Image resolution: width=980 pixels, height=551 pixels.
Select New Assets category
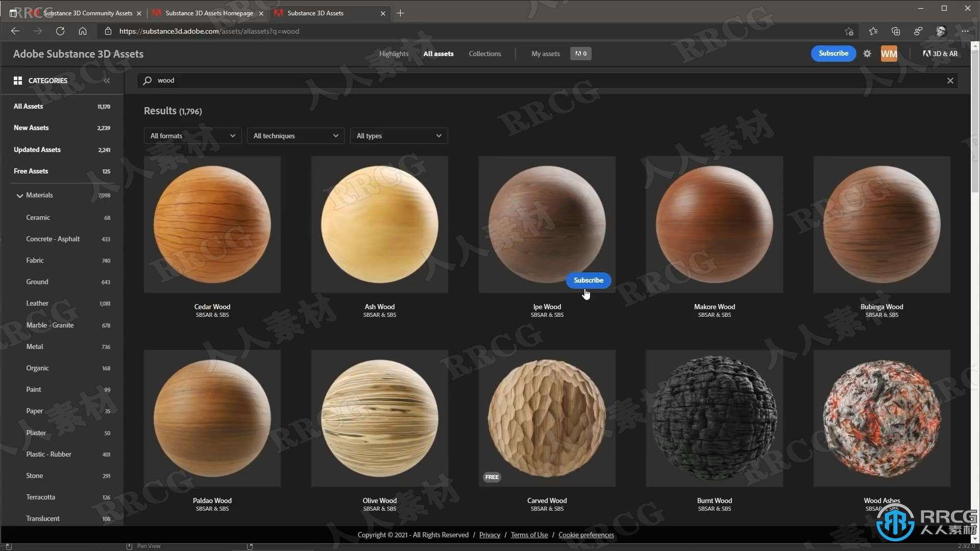62,128
